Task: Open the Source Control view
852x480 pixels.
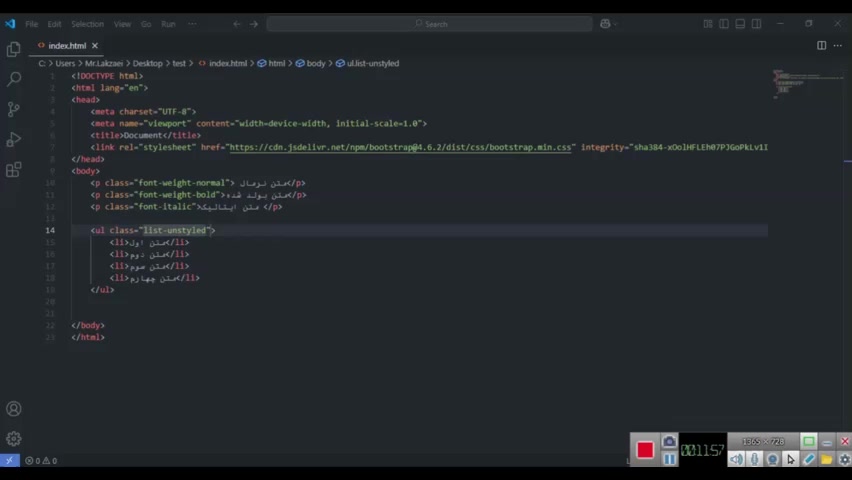Action: (x=14, y=109)
